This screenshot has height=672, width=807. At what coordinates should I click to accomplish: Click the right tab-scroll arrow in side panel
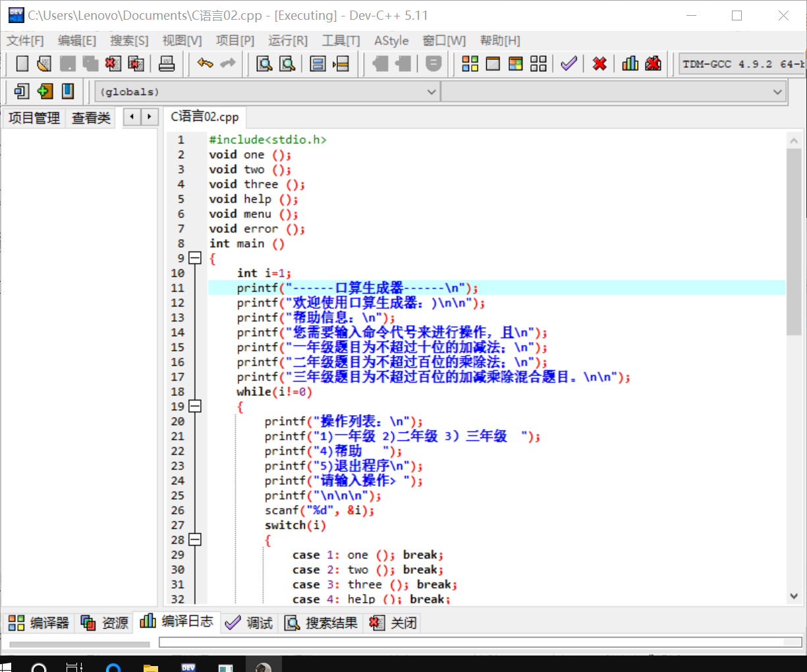(150, 117)
